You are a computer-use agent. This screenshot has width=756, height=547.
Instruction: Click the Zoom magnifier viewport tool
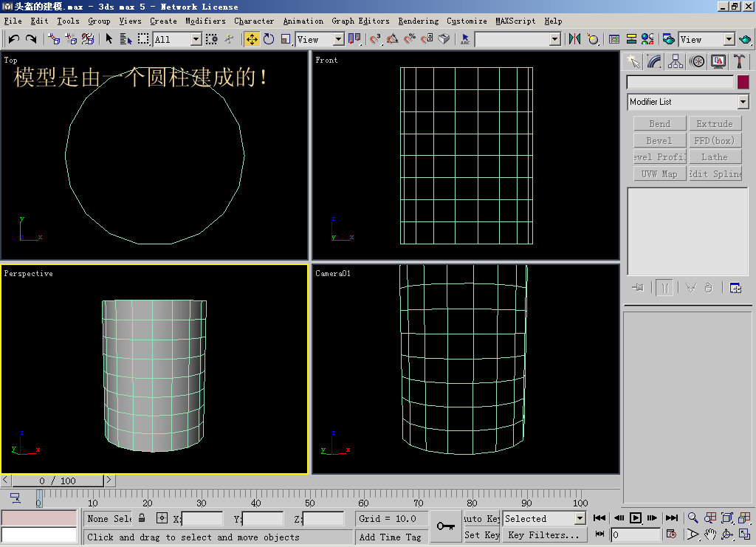[693, 518]
